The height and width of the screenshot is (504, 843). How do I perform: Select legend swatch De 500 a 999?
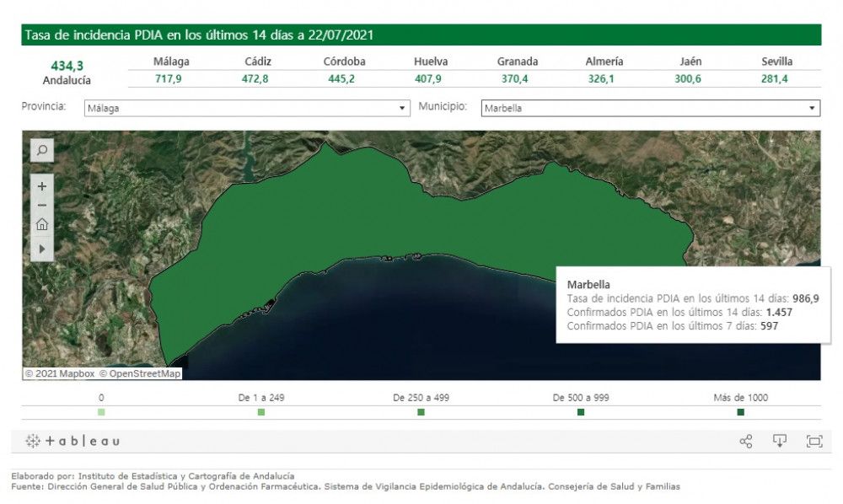(581, 412)
